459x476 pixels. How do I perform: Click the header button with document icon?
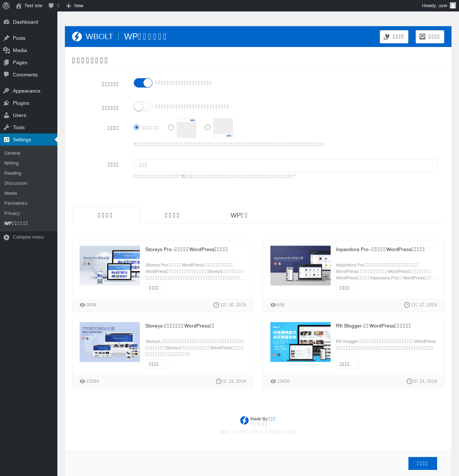(x=430, y=37)
